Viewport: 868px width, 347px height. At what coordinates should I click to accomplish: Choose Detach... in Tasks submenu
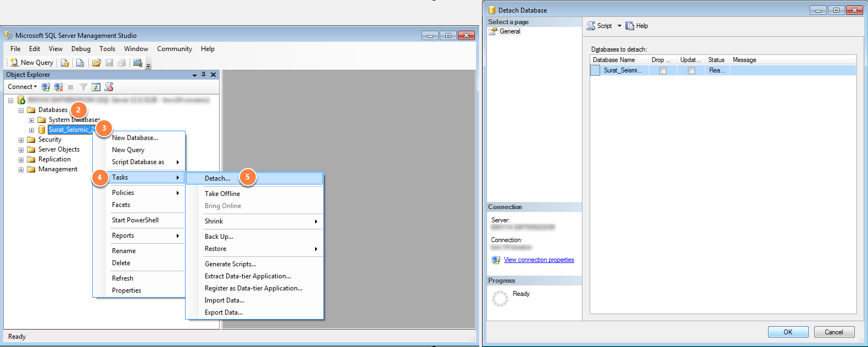coord(254,178)
